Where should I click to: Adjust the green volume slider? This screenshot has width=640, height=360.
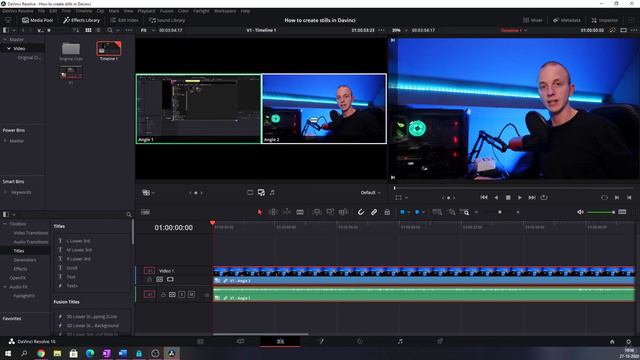(x=601, y=212)
